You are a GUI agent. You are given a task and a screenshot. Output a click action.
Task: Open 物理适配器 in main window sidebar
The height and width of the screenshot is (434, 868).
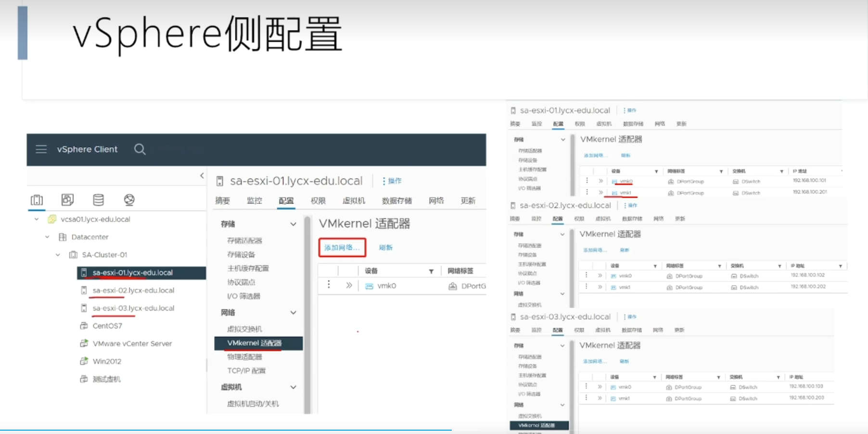[x=244, y=357]
